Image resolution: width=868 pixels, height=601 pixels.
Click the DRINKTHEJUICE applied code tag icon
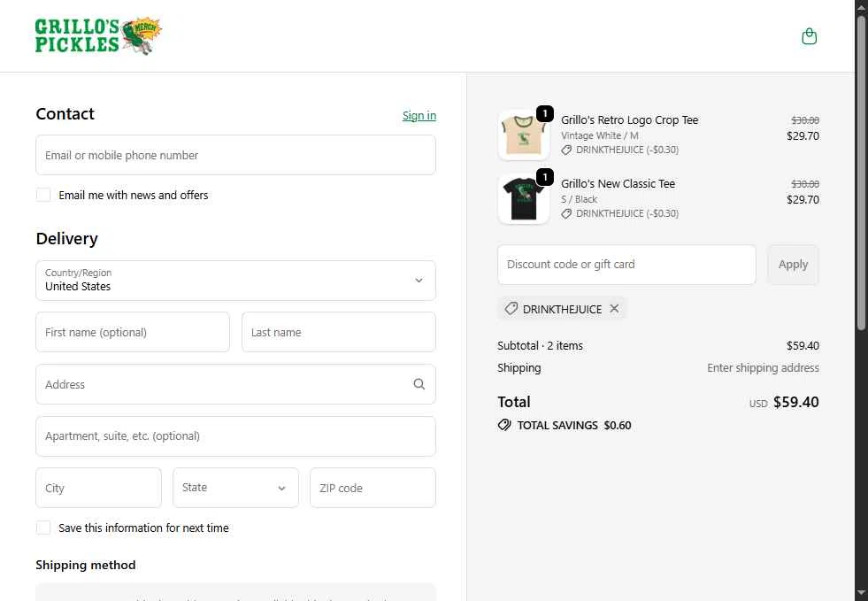511,309
